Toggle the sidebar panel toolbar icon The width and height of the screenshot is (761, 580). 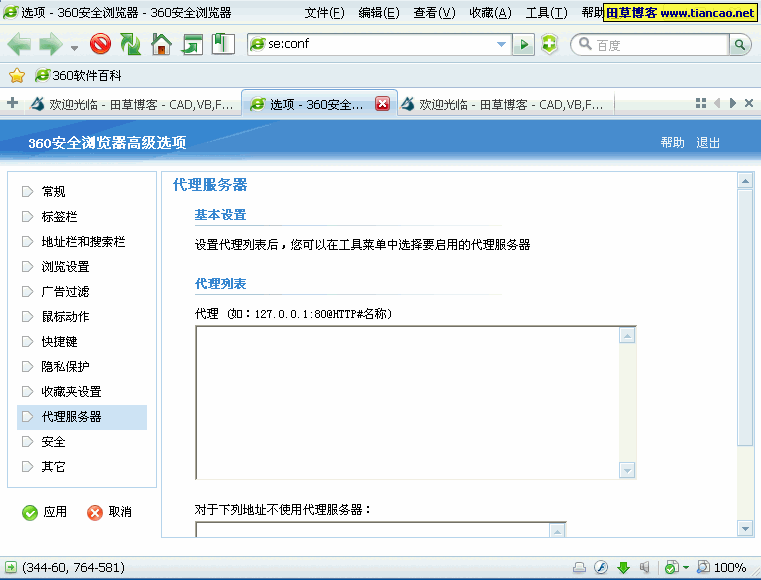point(223,44)
